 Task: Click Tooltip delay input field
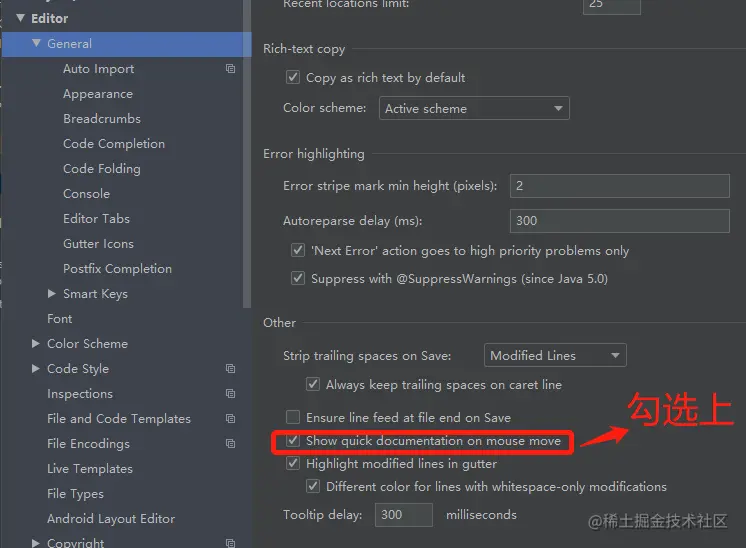[403, 515]
